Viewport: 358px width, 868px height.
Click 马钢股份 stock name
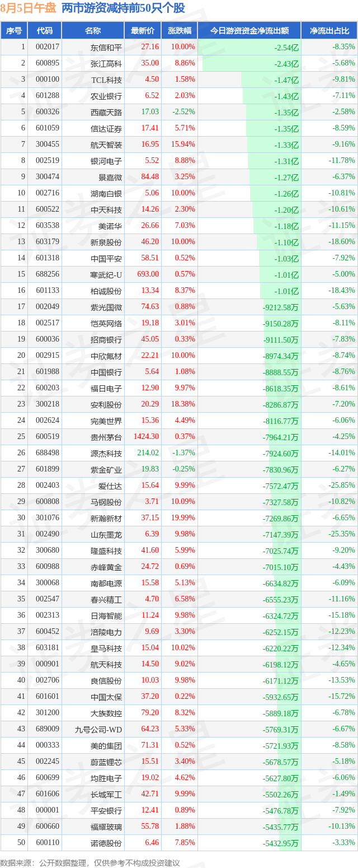(x=106, y=502)
